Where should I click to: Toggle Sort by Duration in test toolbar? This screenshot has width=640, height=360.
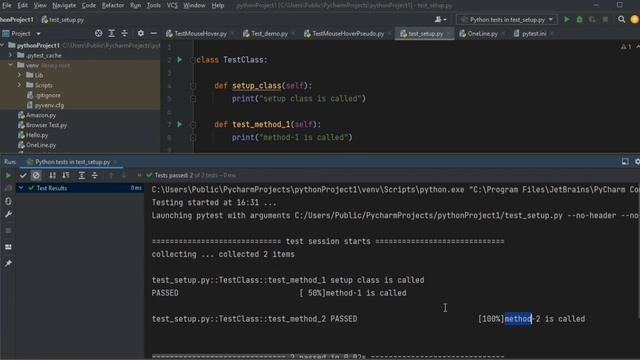(65, 176)
